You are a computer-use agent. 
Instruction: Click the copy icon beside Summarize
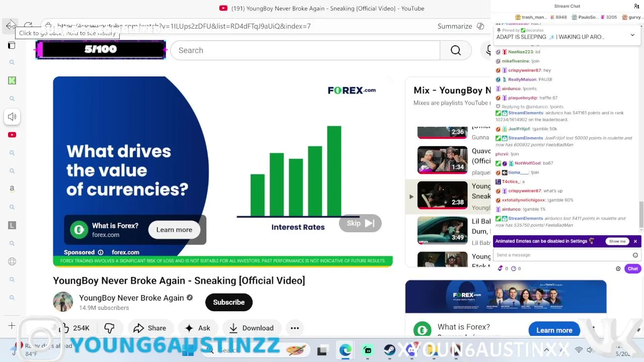480,26
